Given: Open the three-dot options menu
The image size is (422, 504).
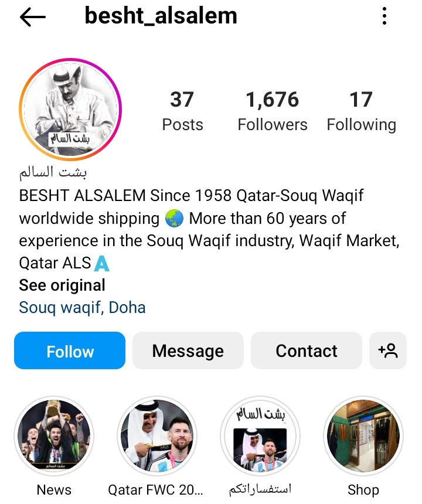Looking at the screenshot, I should 384,16.
